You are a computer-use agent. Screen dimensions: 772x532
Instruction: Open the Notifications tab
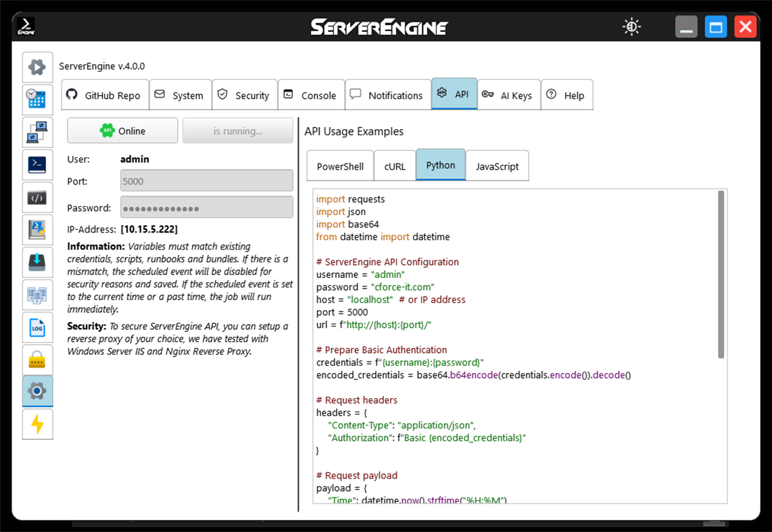[x=387, y=95]
